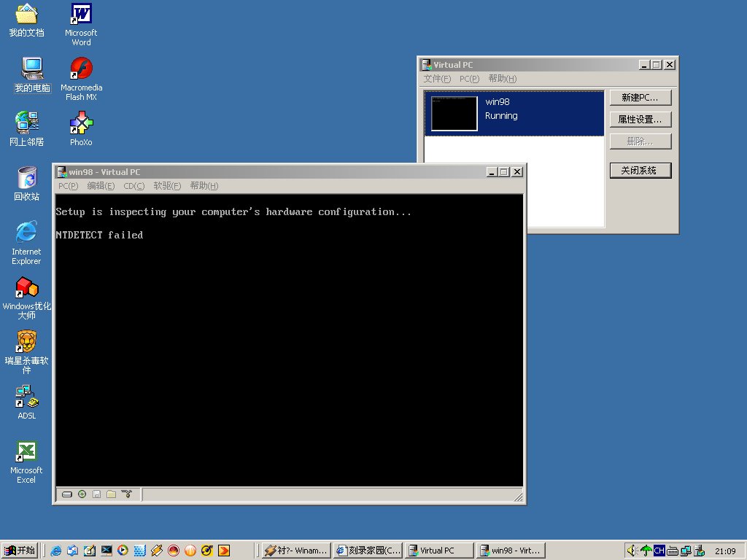The image size is (747, 560).
Task: Click the CD drive icon in win98 status bar
Action: (x=82, y=494)
